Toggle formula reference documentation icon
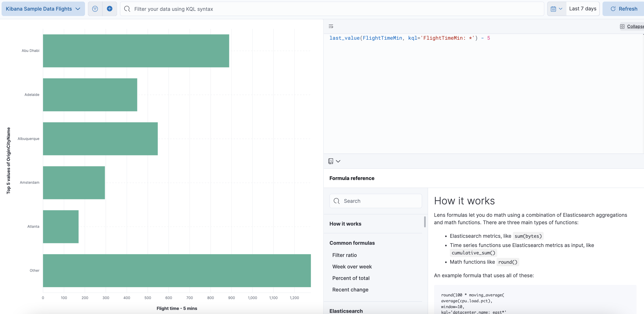This screenshot has height=314, width=644. click(x=331, y=161)
